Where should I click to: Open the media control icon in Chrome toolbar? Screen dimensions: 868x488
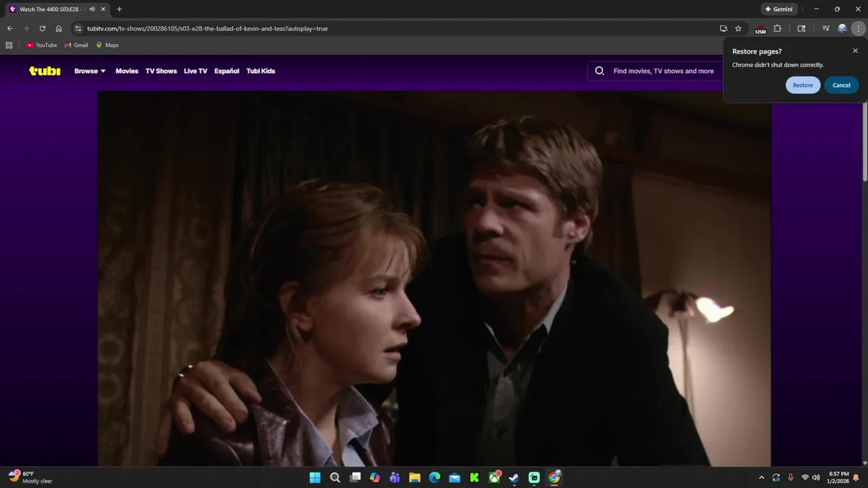825,28
